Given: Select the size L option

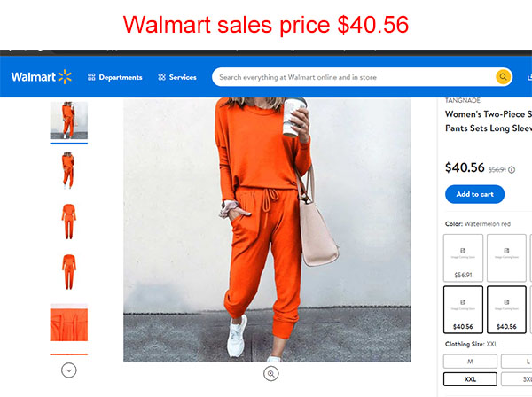Looking at the screenshot, I should tap(516, 362).
